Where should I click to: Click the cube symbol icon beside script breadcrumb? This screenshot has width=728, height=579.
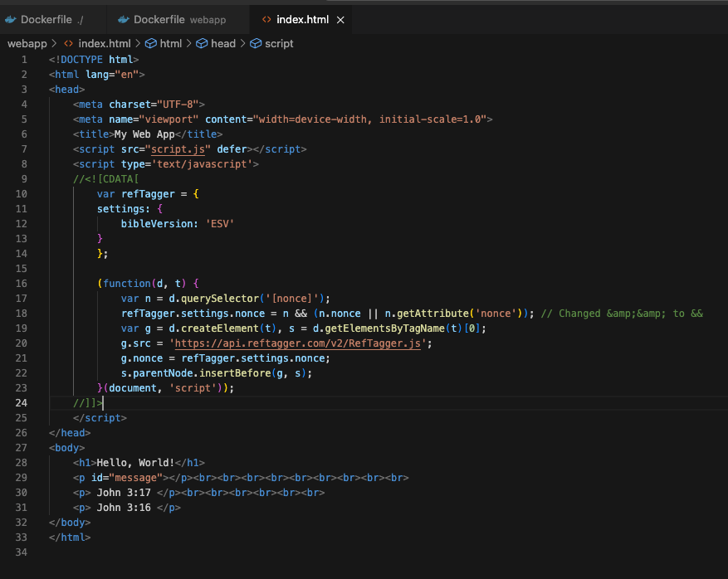tap(256, 43)
